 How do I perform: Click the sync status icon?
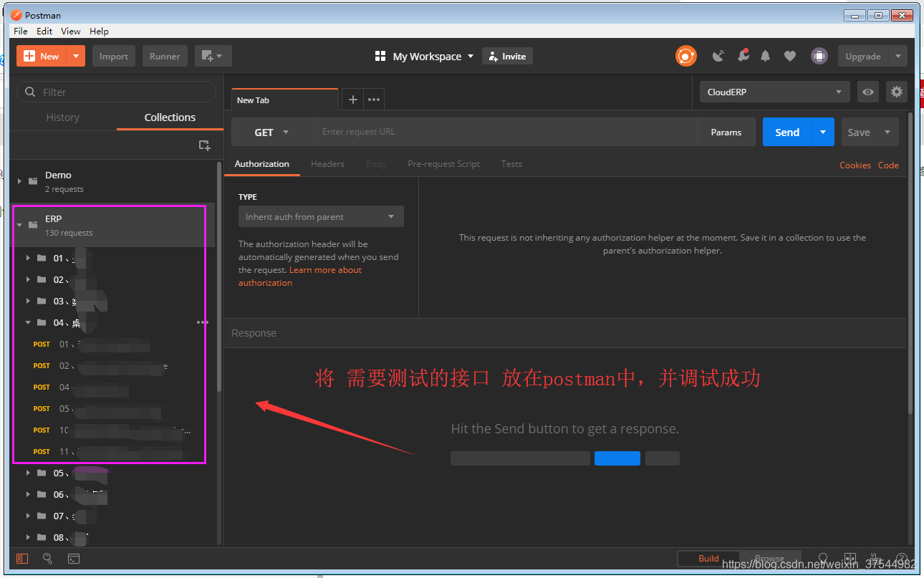click(x=685, y=56)
